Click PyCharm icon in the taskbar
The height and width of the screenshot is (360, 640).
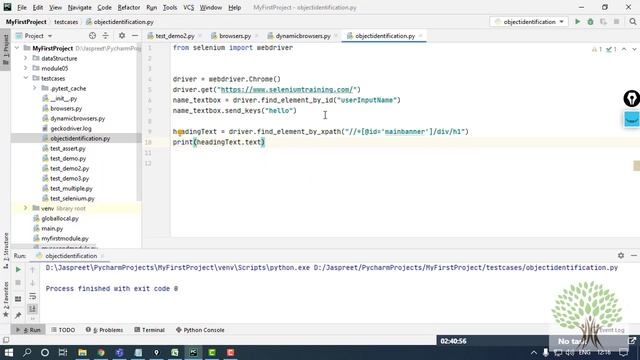point(193,352)
